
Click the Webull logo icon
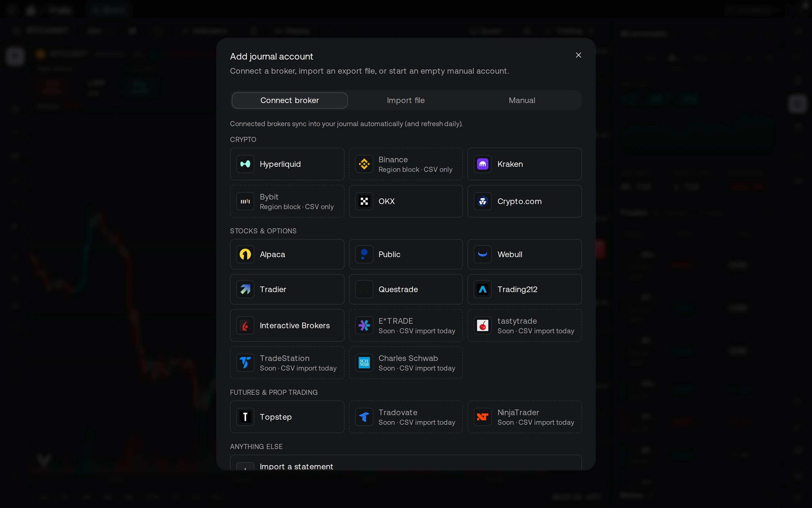(482, 254)
